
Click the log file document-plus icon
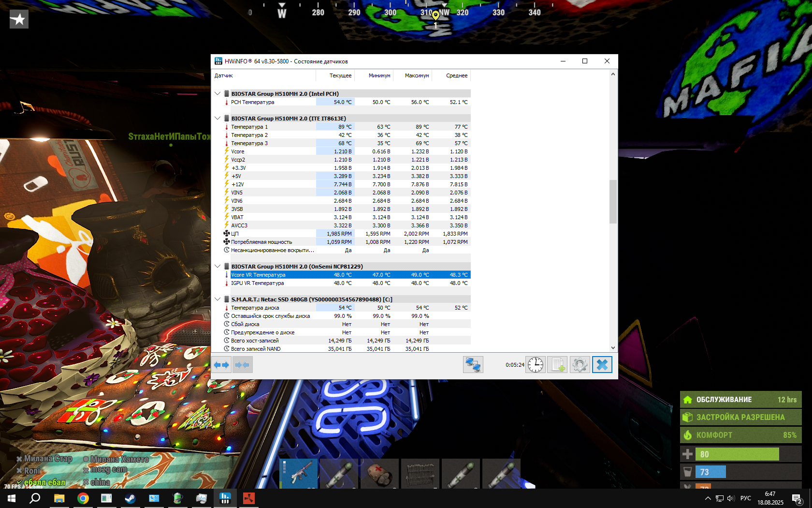(558, 365)
